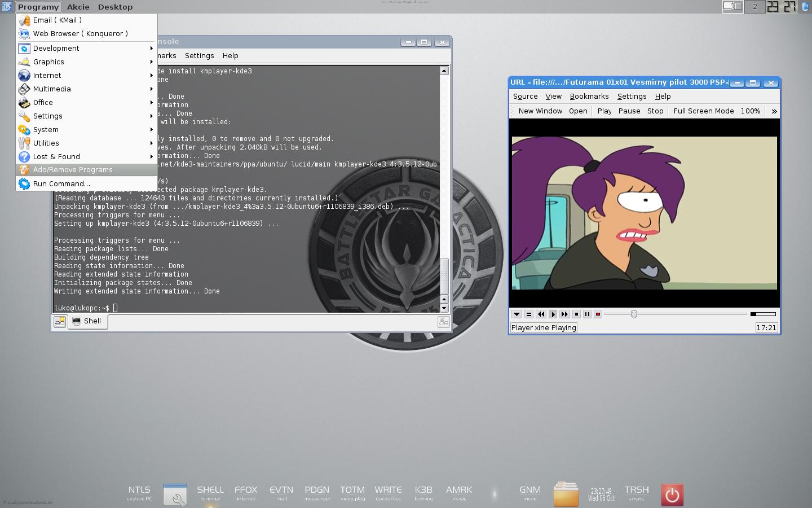Click the 'Player xine Playing' status text

click(x=544, y=327)
